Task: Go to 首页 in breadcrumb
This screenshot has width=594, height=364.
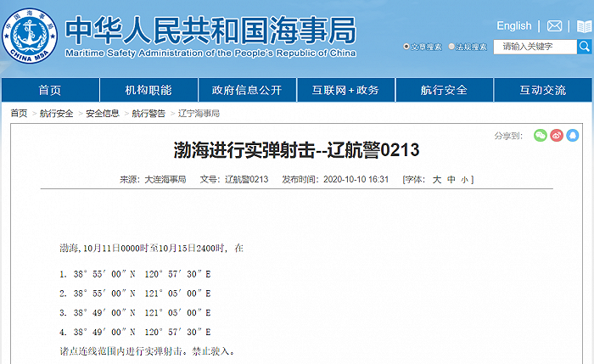Action: pos(19,113)
